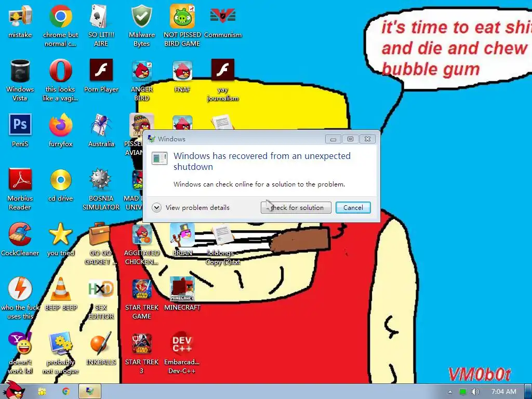The image size is (532, 399).
Task: Open the 'Porn Player' Flash icon
Action: [x=101, y=70]
